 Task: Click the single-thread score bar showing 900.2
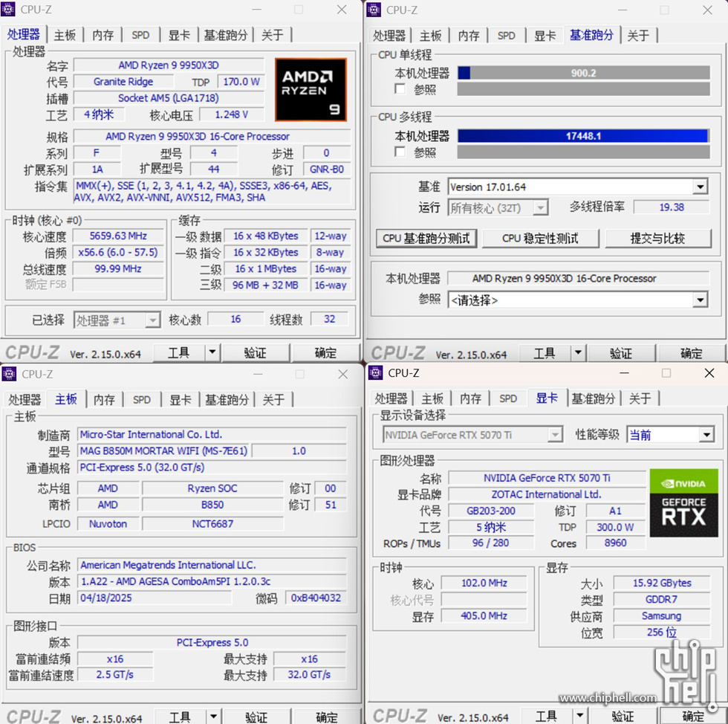point(584,73)
